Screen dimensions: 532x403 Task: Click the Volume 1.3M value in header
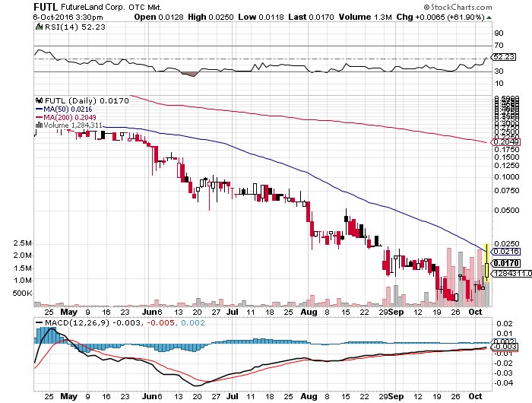pos(365,17)
